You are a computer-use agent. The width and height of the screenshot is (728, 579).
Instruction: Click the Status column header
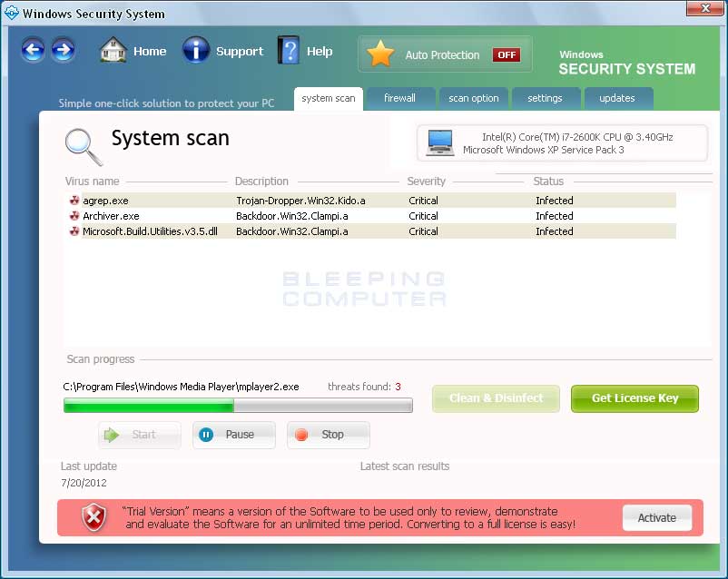pyautogui.click(x=548, y=182)
